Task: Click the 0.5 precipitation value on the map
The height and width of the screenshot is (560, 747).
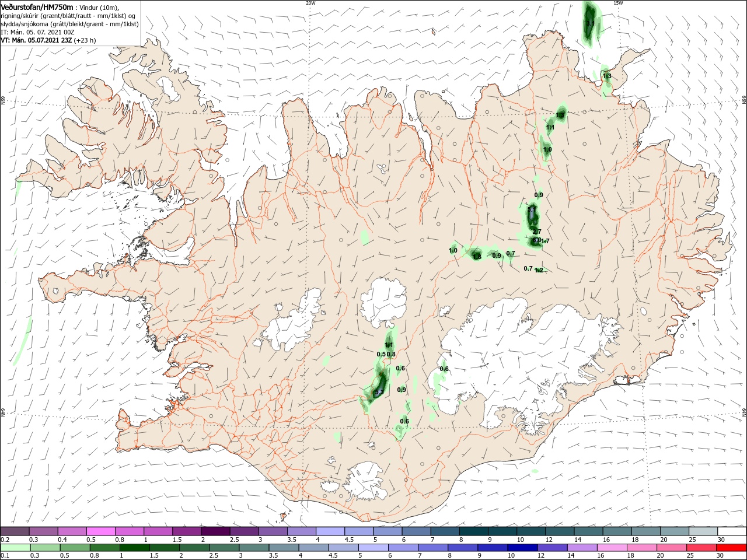Action: 381,354
